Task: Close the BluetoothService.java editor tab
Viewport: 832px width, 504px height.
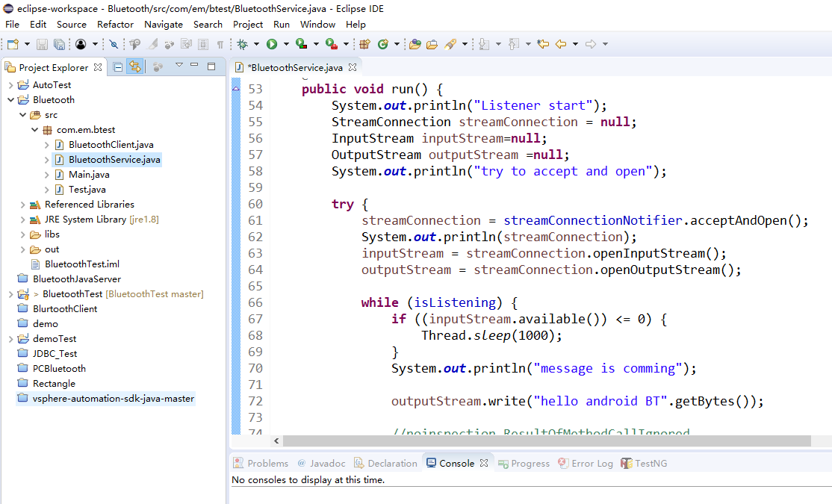Action: pyautogui.click(x=353, y=67)
